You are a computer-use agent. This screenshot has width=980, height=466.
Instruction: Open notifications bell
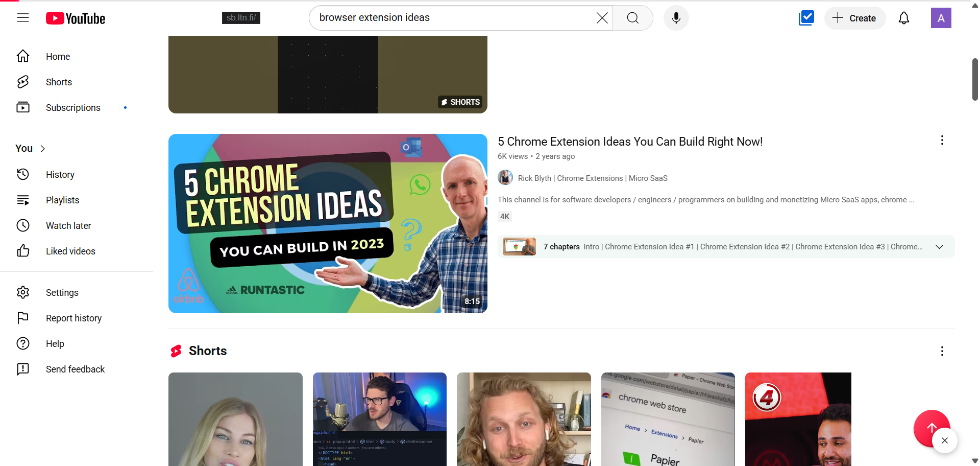click(904, 18)
